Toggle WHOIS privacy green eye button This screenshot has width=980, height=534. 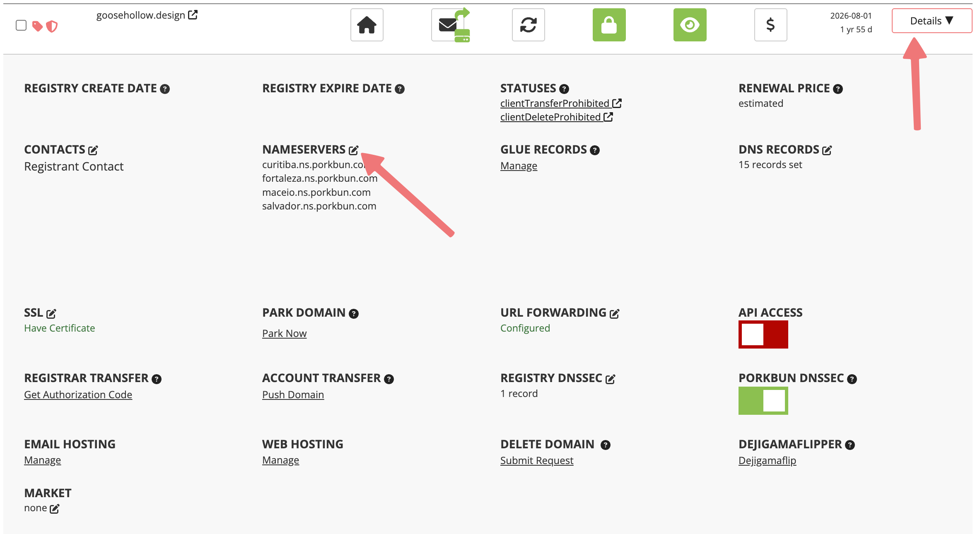click(690, 25)
